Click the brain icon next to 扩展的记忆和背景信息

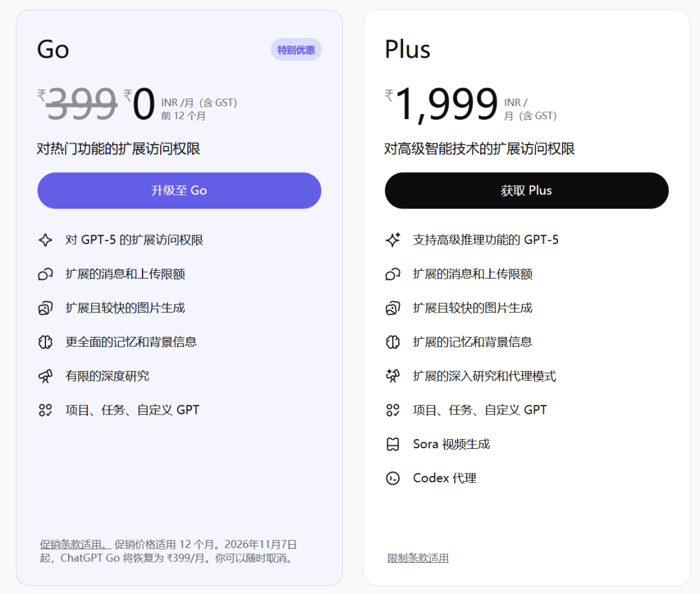point(393,342)
